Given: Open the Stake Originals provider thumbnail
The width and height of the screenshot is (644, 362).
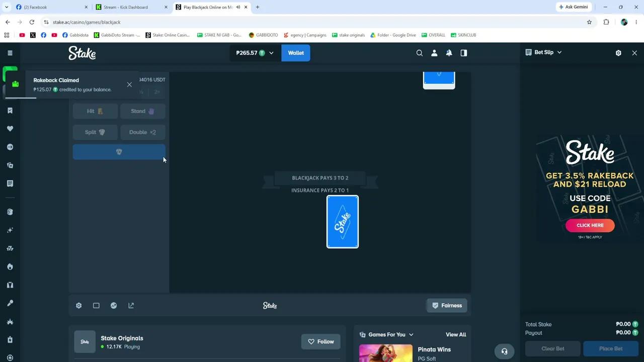Looking at the screenshot, I should pos(85,341).
